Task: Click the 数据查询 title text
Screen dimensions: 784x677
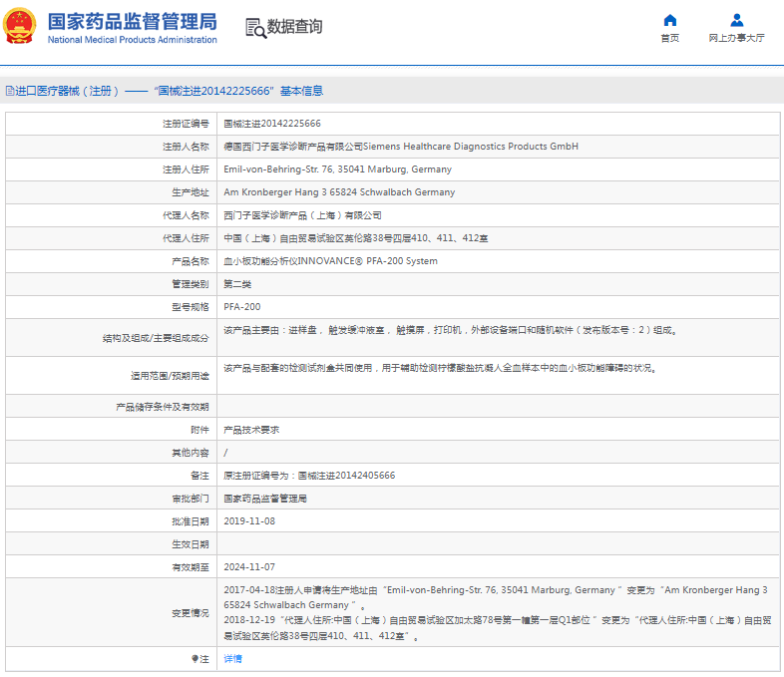Action: click(x=295, y=27)
